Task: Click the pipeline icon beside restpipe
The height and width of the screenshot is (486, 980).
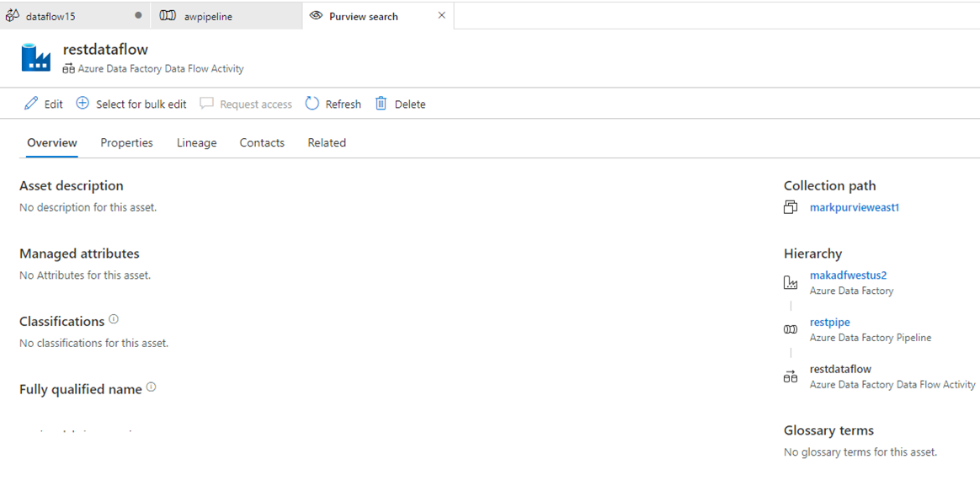Action: (x=790, y=328)
